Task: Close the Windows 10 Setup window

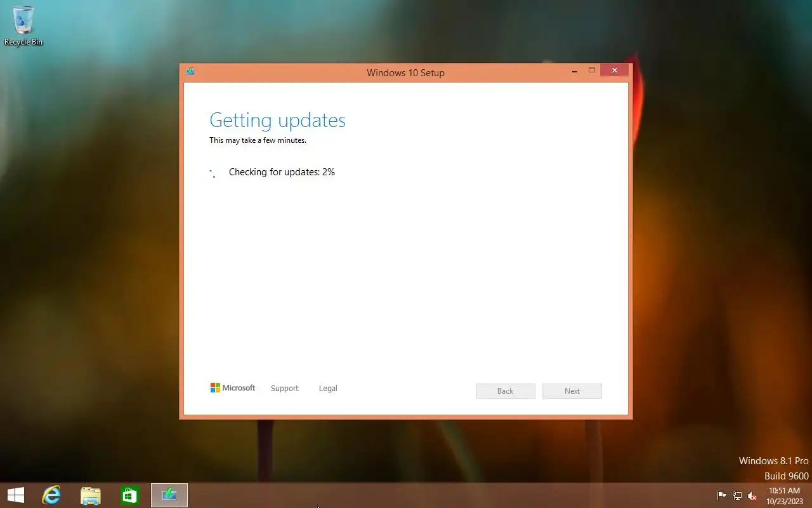Action: 614,70
